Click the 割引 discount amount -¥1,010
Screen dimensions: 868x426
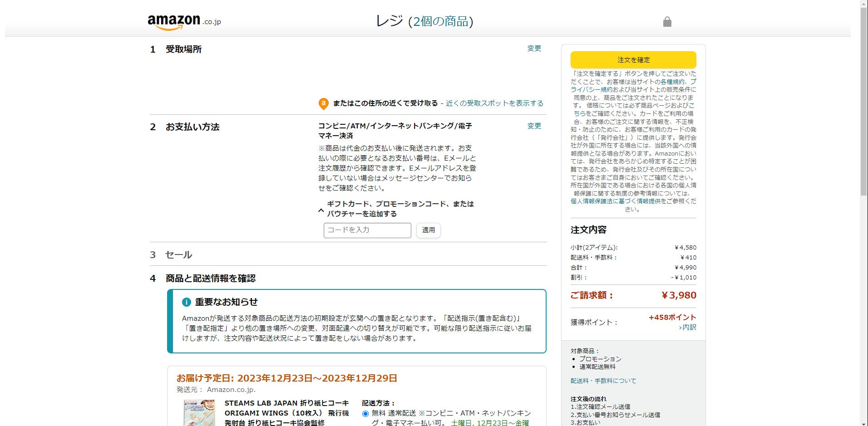tap(684, 278)
